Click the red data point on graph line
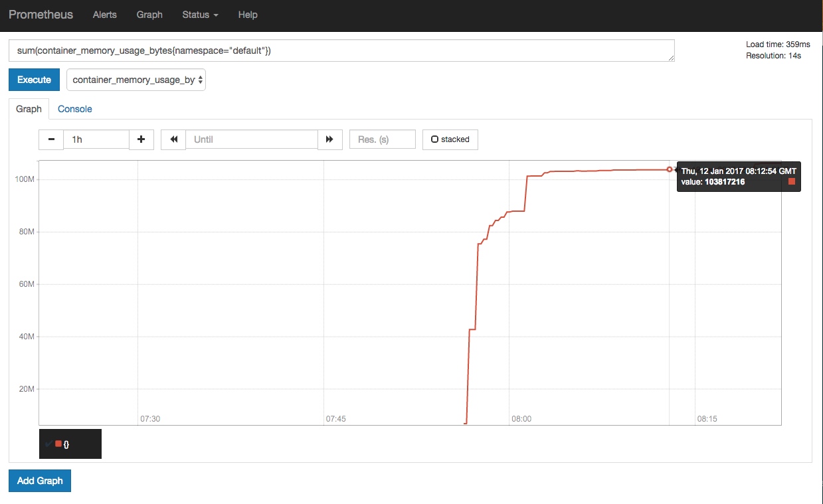 (x=669, y=169)
